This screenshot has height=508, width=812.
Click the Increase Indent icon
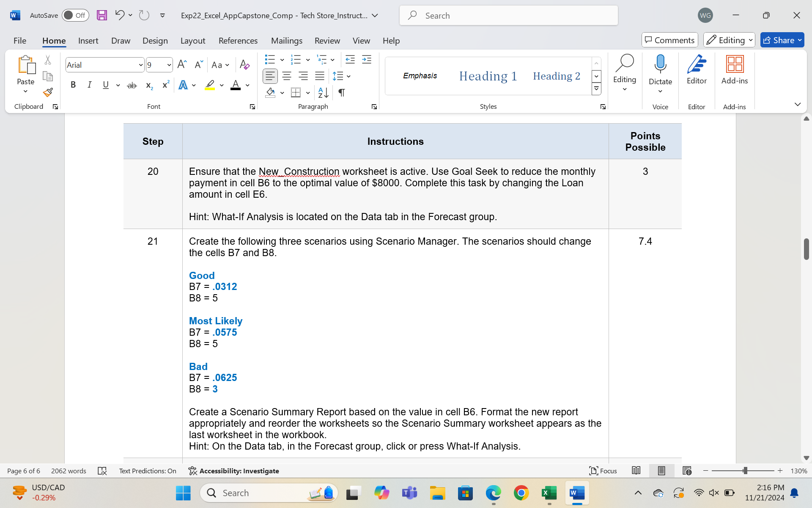(x=367, y=60)
